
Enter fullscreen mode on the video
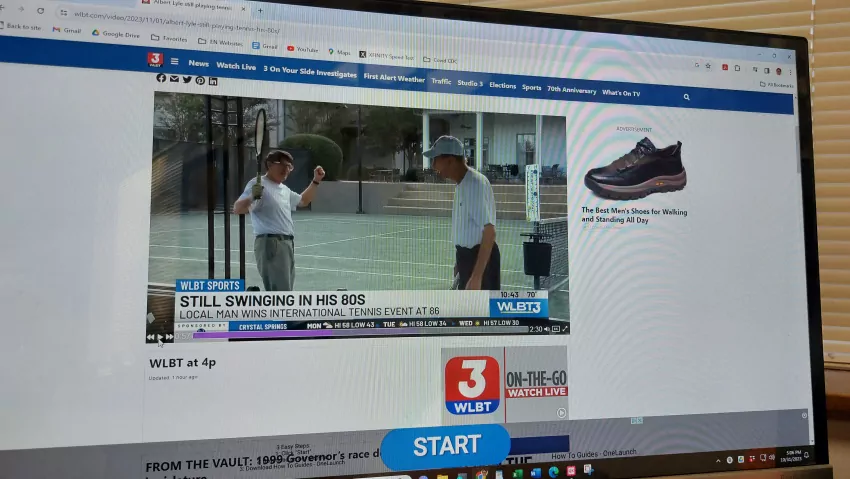coord(565,329)
